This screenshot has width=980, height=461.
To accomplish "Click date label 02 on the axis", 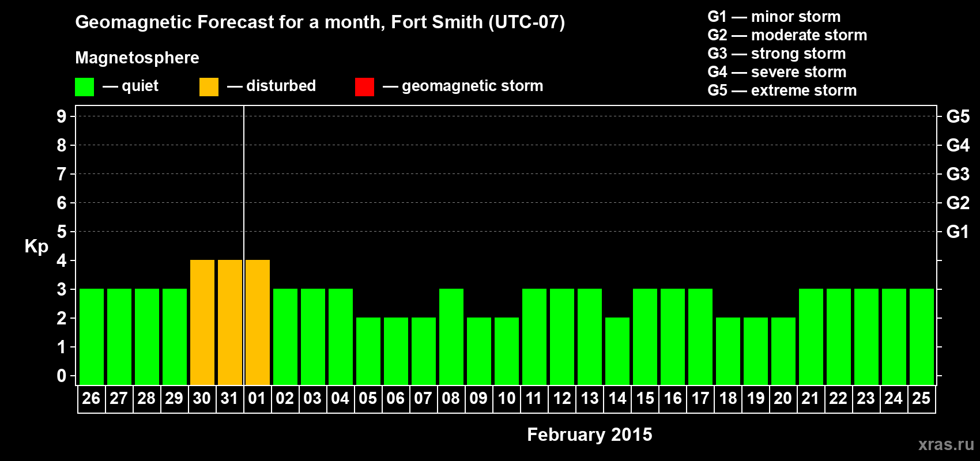I will pos(285,398).
